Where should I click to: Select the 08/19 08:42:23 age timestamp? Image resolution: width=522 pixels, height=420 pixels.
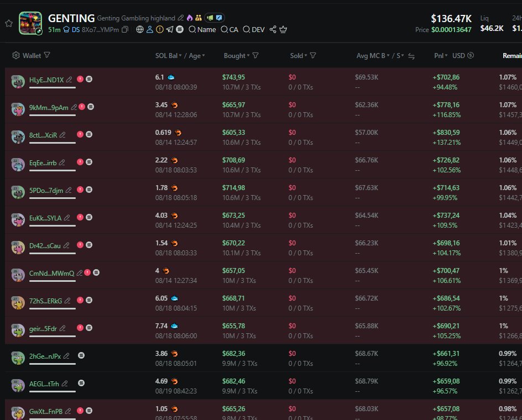176,391
